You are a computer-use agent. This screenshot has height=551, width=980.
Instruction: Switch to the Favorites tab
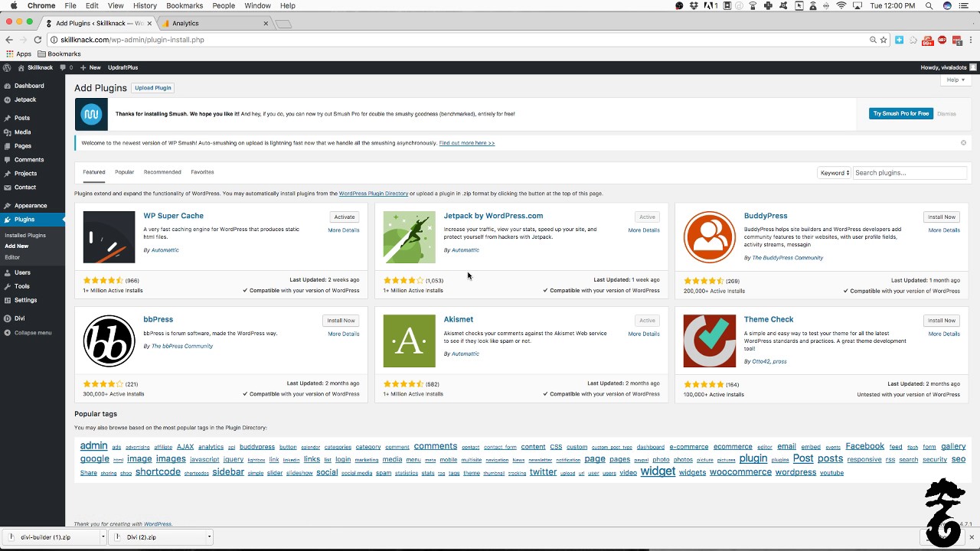[x=202, y=172]
